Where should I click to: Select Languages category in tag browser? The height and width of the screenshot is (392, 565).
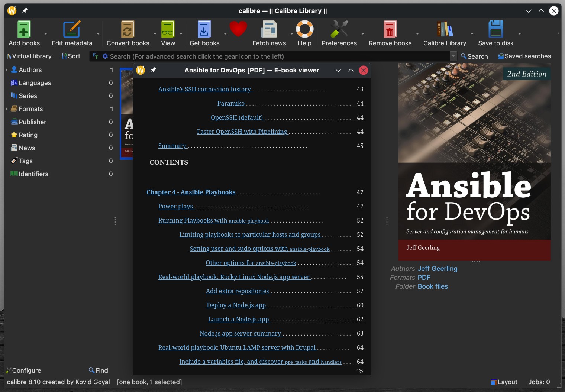35,83
